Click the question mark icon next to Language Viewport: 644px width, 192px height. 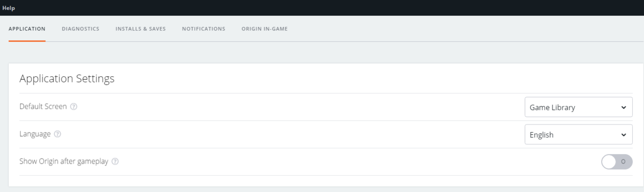(58, 134)
